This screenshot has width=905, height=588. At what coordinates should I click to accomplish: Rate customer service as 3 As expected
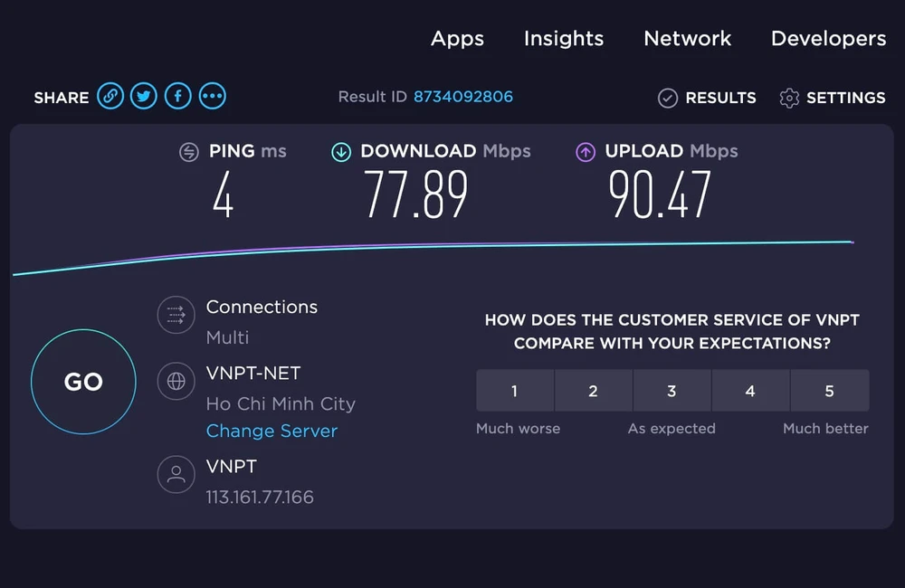tap(672, 390)
